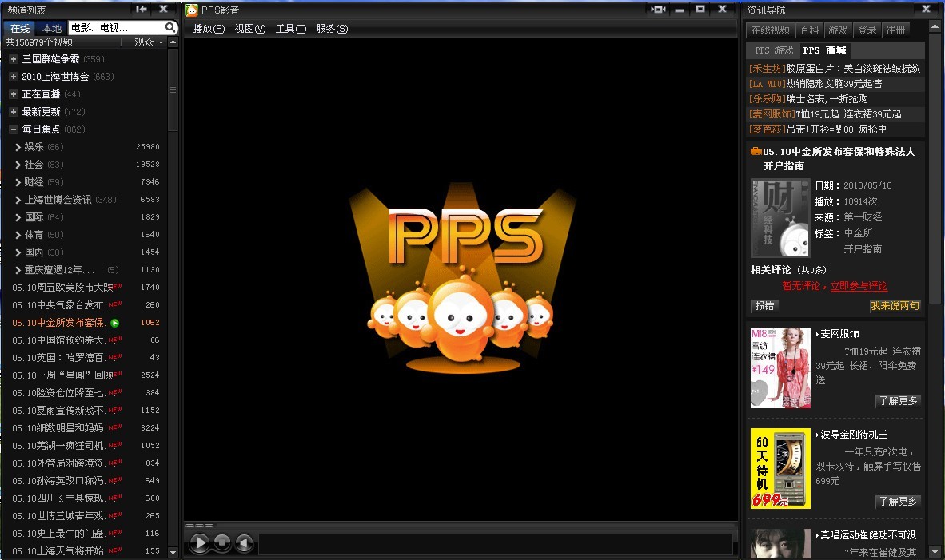Click the orange camera icon beside the 中金所 headline

click(x=756, y=151)
